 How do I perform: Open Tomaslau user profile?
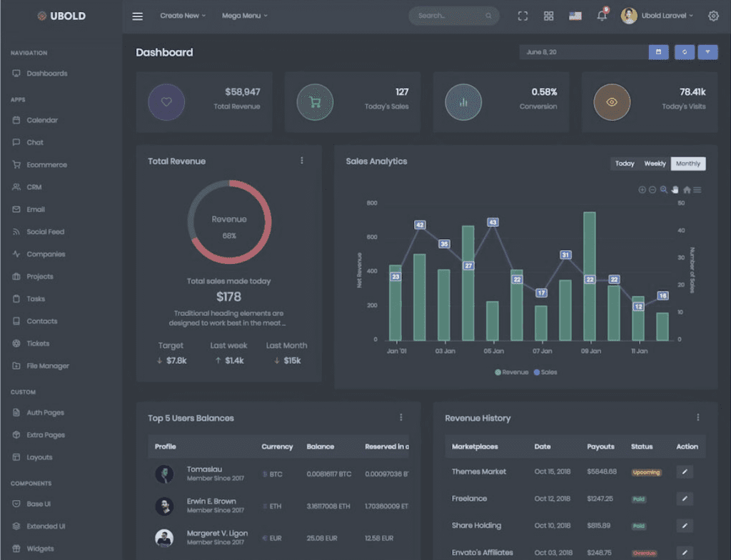point(204,469)
